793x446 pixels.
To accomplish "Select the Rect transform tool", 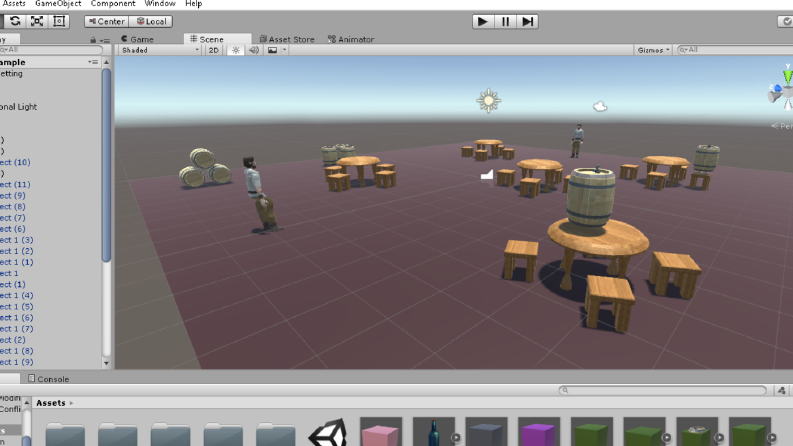I will pyautogui.click(x=59, y=21).
